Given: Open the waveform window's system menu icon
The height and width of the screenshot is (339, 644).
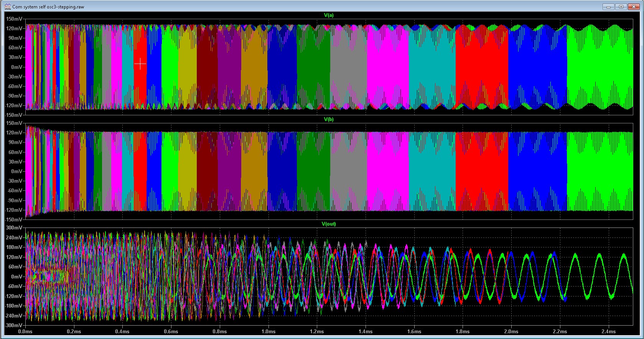Looking at the screenshot, I should point(7,7).
